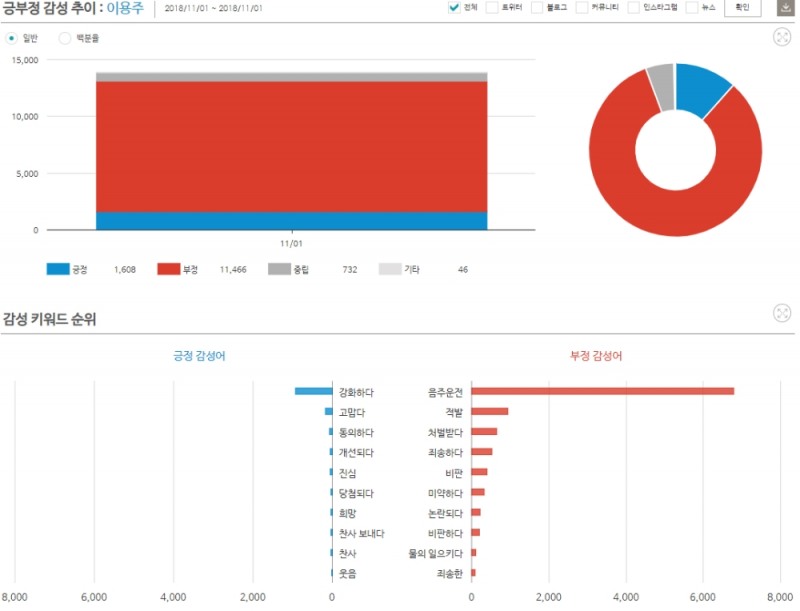
Task: Click the light gray 기타 legend swatch
Action: 389,270
